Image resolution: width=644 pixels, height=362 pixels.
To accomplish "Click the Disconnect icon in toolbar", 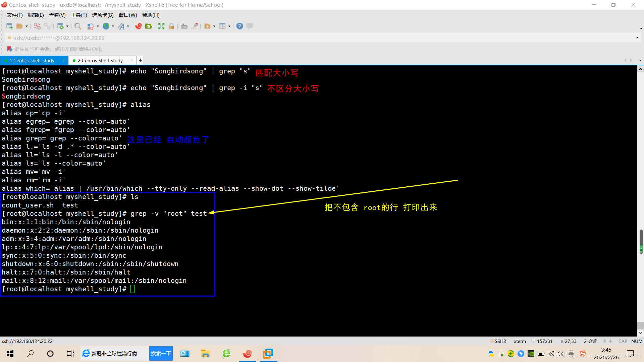I will [x=37, y=26].
